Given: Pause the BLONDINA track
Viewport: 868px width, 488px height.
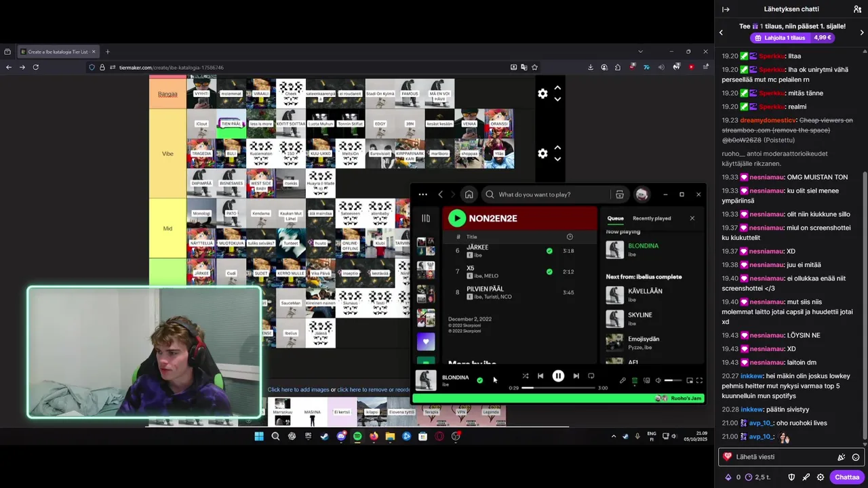Looking at the screenshot, I should coord(558,376).
